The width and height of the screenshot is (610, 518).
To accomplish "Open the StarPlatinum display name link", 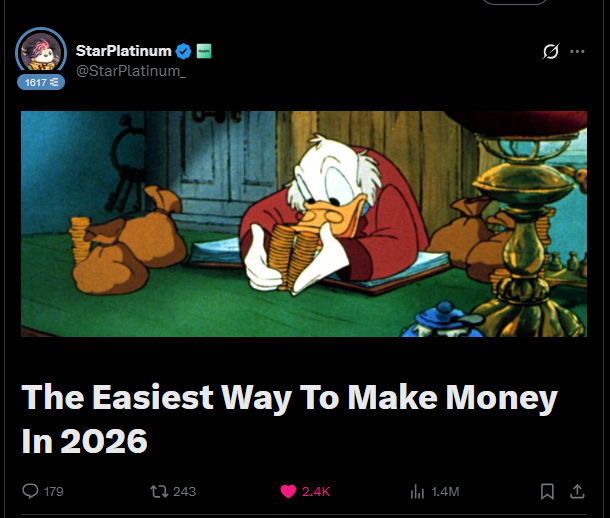I will tap(123, 51).
